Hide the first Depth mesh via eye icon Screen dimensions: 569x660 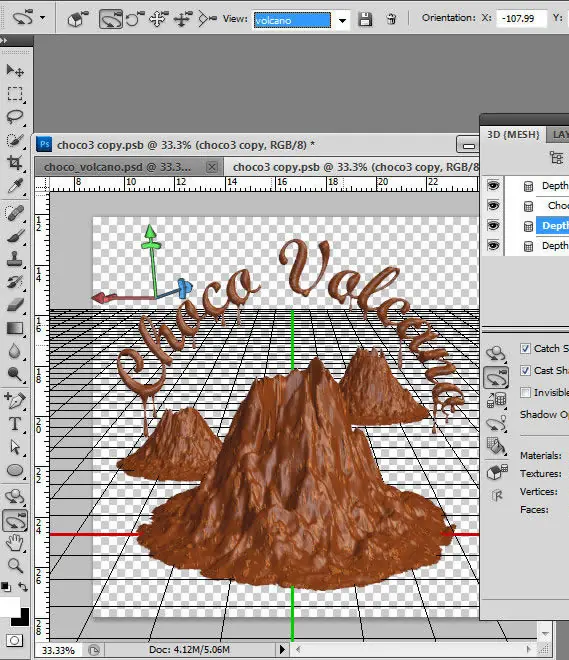(493, 185)
